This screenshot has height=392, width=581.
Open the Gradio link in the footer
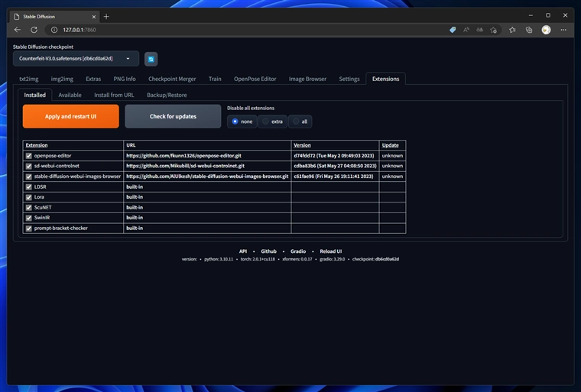point(298,251)
